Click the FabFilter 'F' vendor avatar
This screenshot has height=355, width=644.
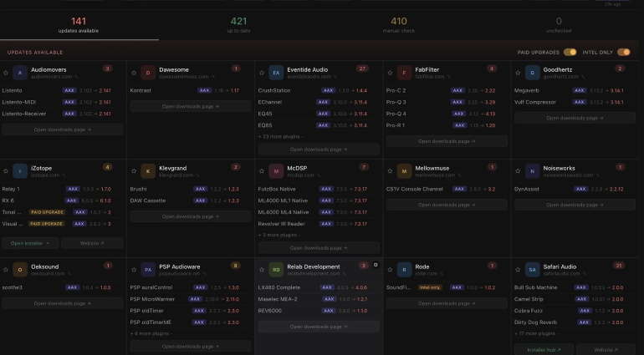tap(404, 73)
